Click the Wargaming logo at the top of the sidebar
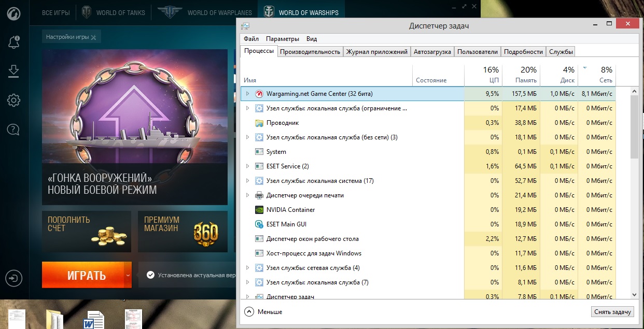Viewport: 644px width, 329px height. (14, 13)
